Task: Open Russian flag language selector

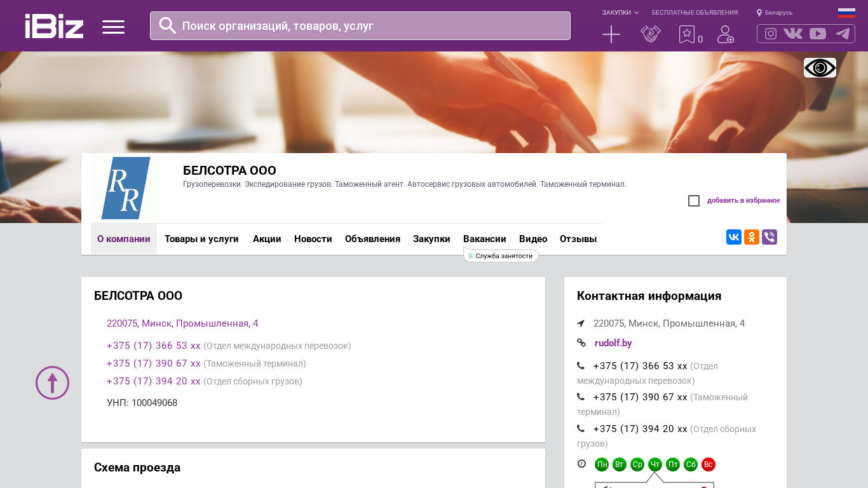Action: [x=846, y=13]
